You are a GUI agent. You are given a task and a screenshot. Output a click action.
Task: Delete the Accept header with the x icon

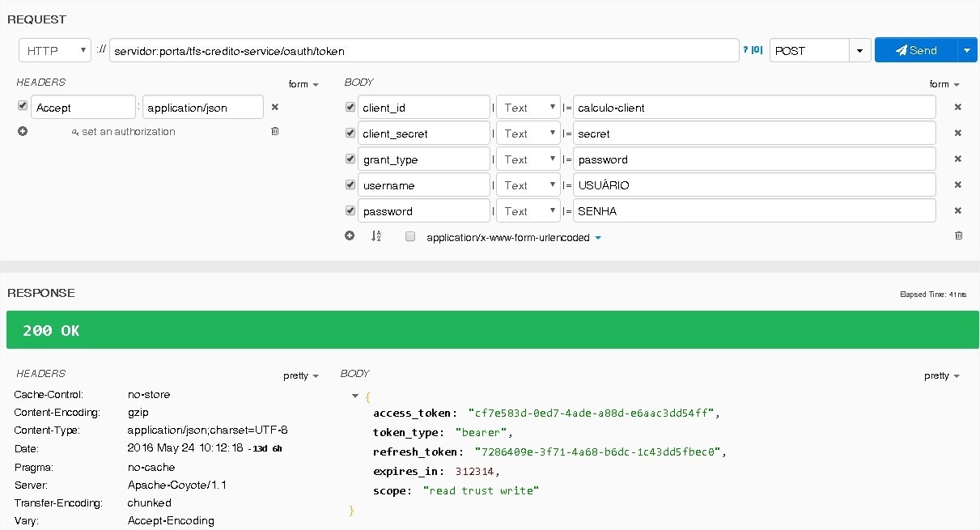pyautogui.click(x=274, y=107)
